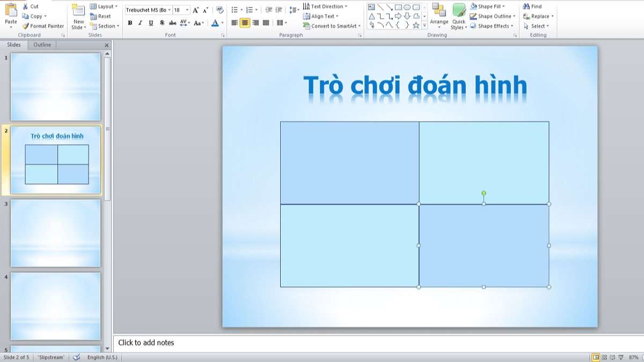Screen dimensions: 644x362
Task: Click the Paste clipboard icon
Action: pyautogui.click(x=11, y=11)
